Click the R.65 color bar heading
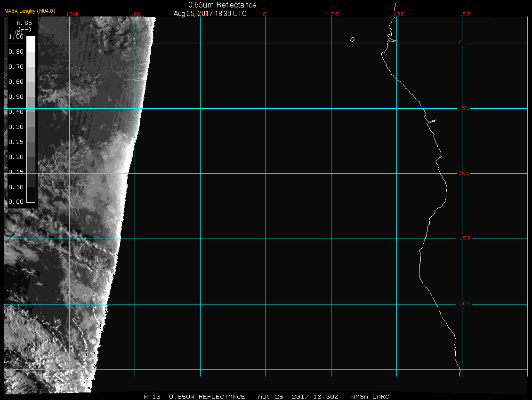 point(24,23)
